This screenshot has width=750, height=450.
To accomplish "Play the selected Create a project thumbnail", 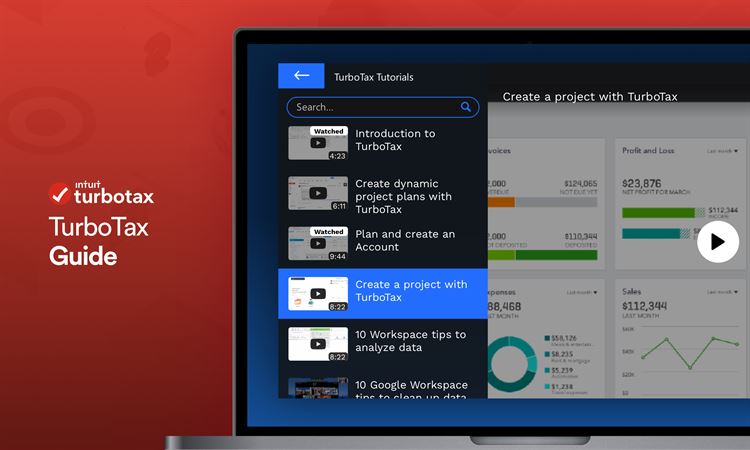I will [x=318, y=294].
